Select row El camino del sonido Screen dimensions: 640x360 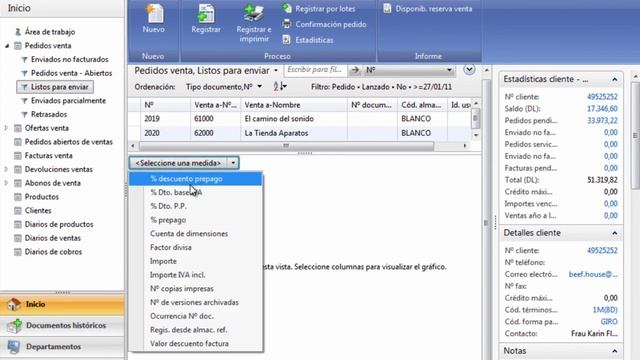[x=300, y=119]
